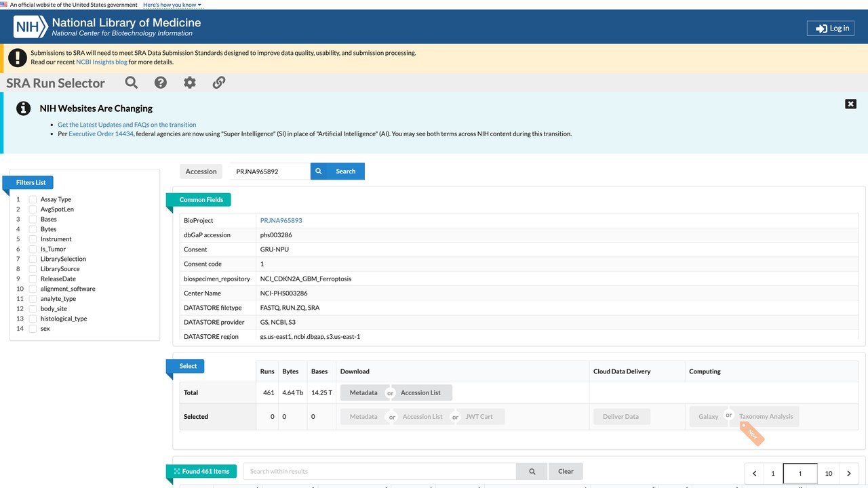Expand the Here's how you know dropdown

click(x=172, y=5)
